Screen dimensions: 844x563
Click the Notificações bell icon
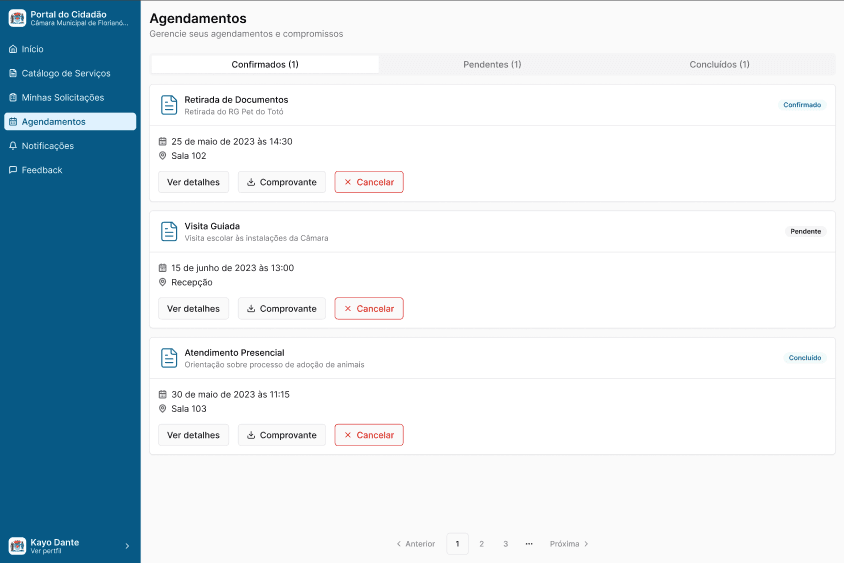tap(13, 146)
